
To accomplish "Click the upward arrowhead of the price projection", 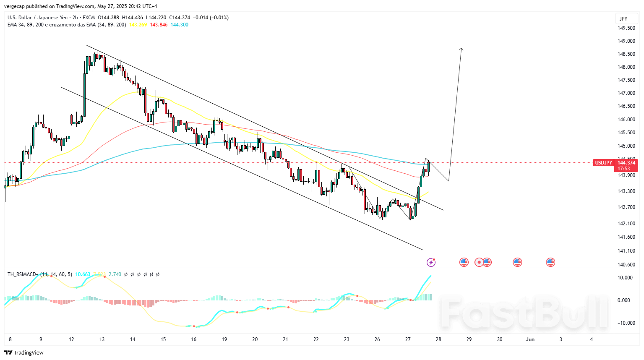I will 461,50.
